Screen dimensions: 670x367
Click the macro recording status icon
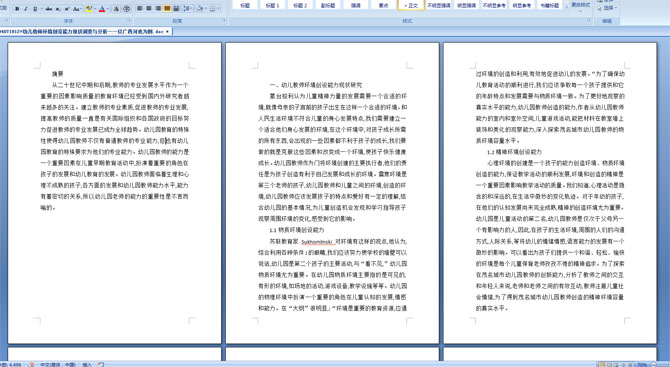(101, 364)
